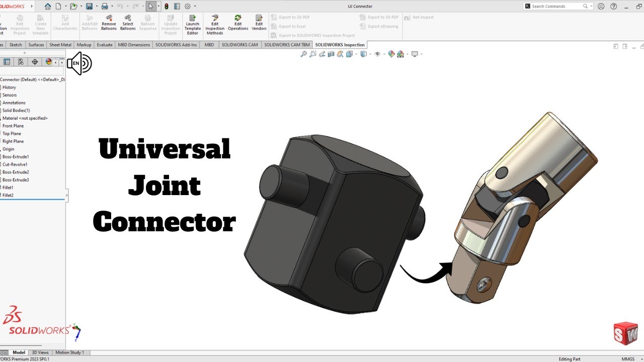The image size is (644, 362).
Task: Select Cut-Revolve1 in the feature tree
Action: [x=15, y=164]
